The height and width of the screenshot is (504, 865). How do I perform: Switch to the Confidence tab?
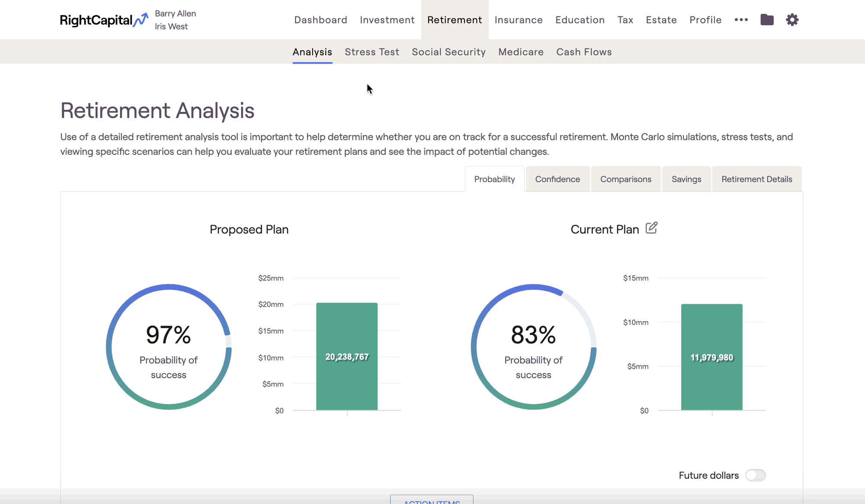557,179
